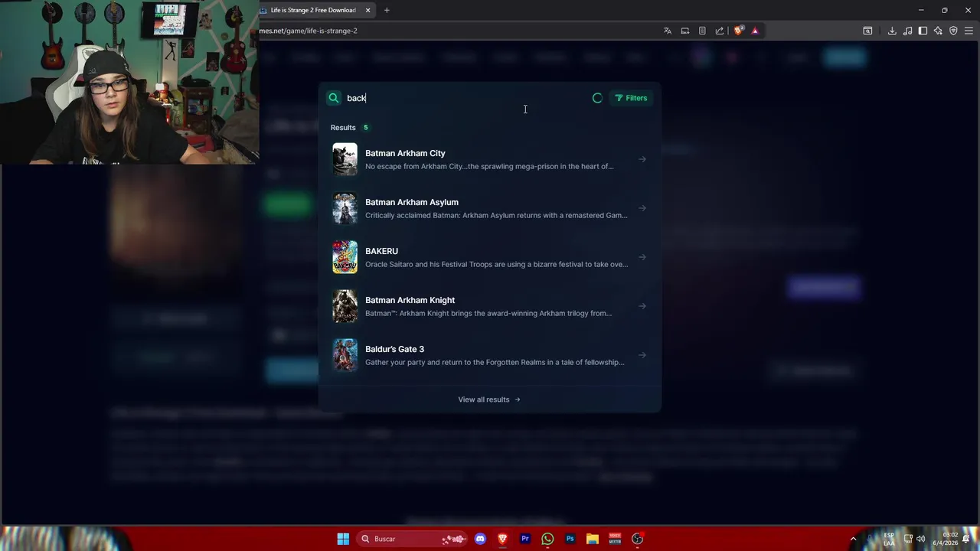Open Adobe Photoshop from the taskbar
The image size is (980, 551).
point(570,539)
